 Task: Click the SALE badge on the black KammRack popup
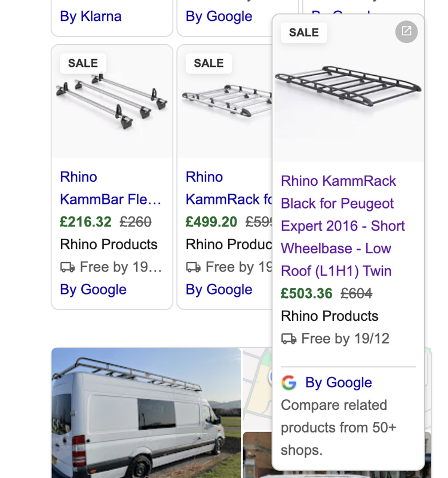click(304, 33)
